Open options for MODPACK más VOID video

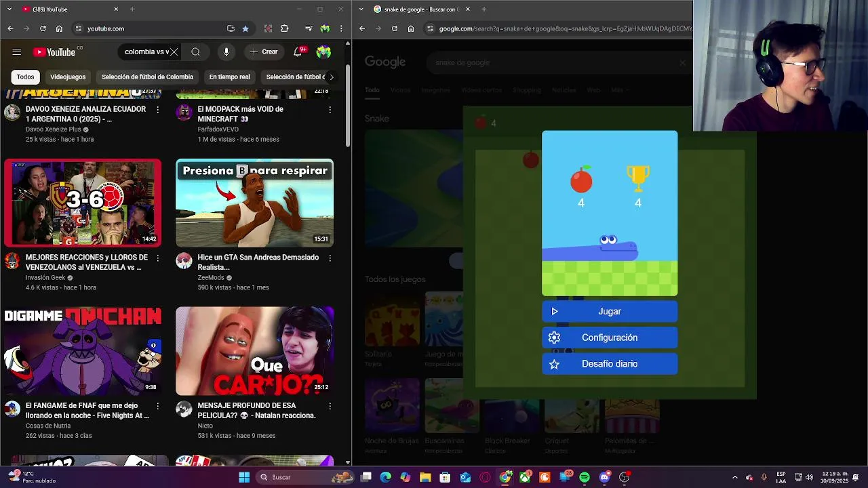330,110
